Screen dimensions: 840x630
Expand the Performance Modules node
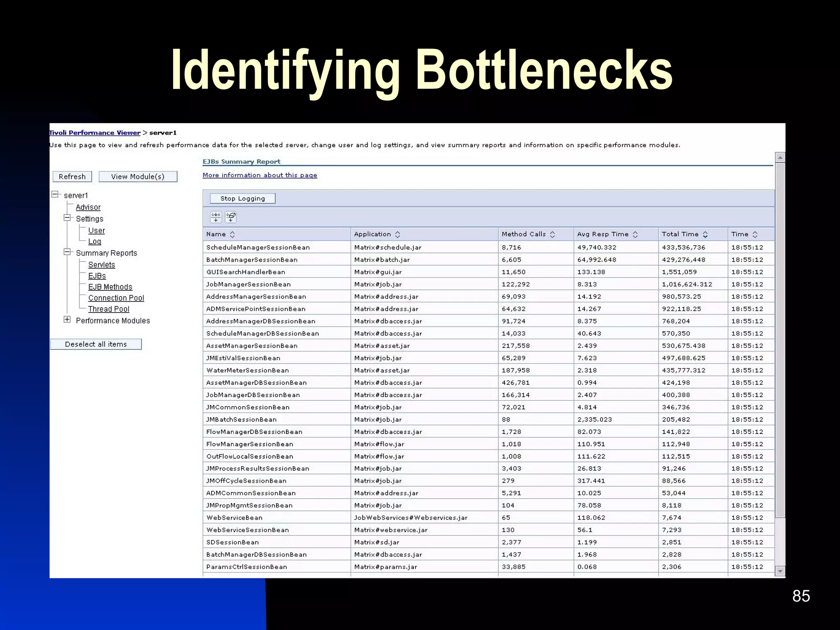click(x=67, y=320)
